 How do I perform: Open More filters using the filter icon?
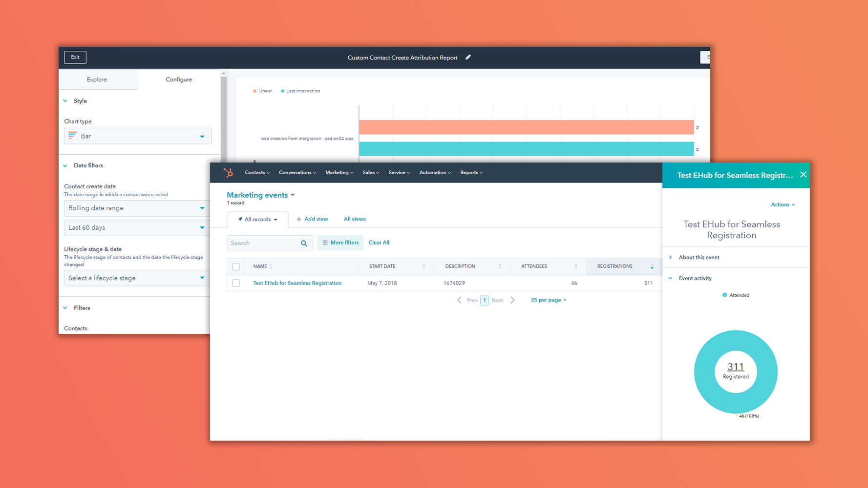pos(325,243)
